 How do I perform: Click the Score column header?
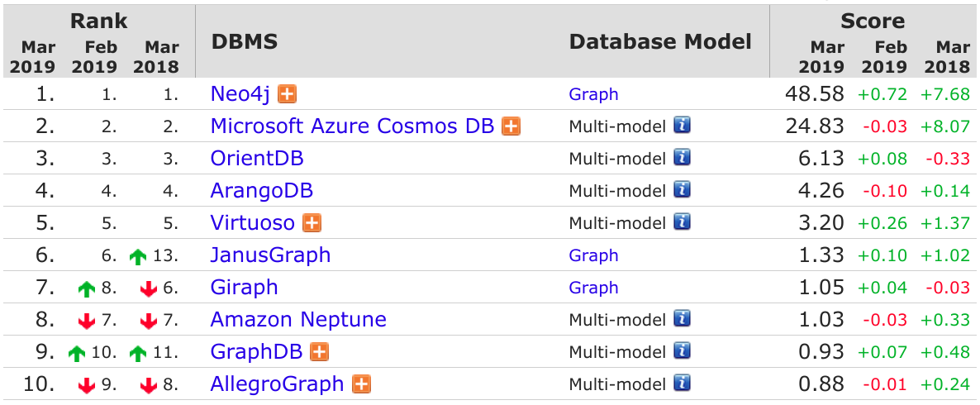873,21
